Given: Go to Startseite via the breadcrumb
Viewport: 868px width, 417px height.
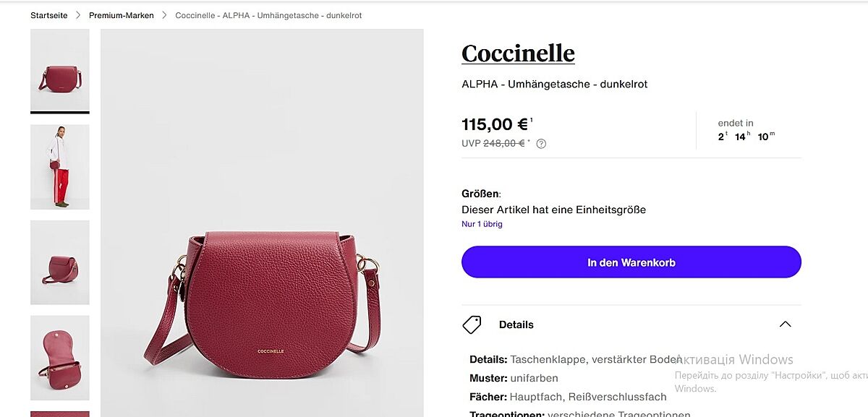Looking at the screenshot, I should (49, 15).
